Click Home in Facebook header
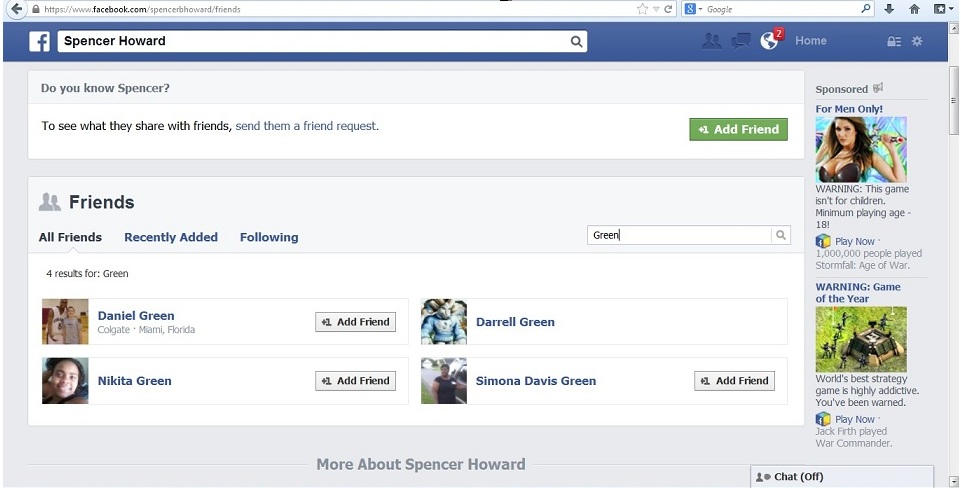Image resolution: width=961 pixels, height=488 pixels. coord(811,40)
